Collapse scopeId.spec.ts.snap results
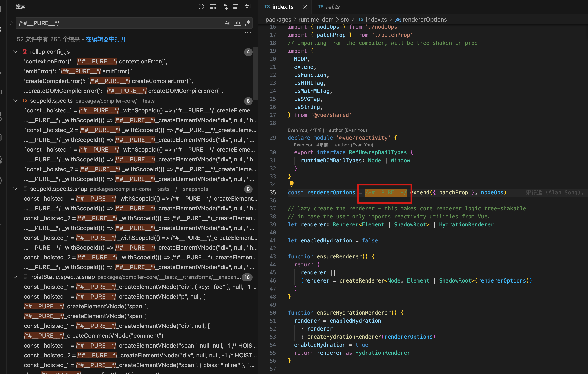Viewport: 588px width, 374px height. (x=15, y=189)
